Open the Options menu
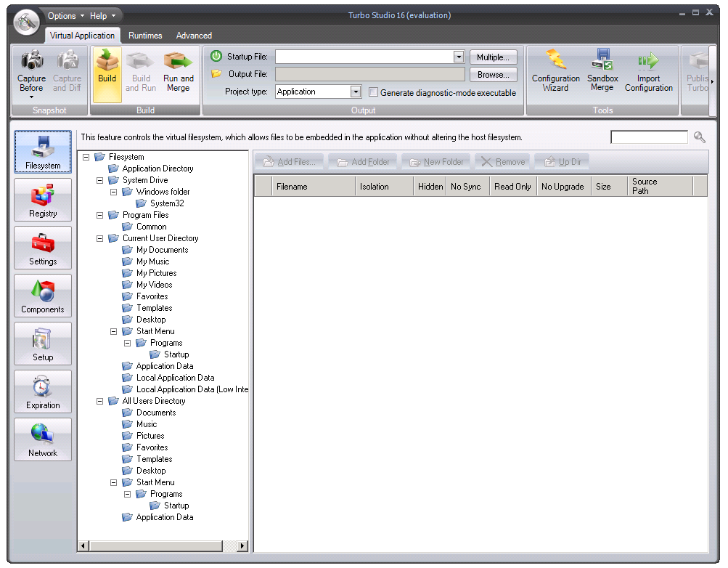This screenshot has width=728, height=568. [x=66, y=16]
